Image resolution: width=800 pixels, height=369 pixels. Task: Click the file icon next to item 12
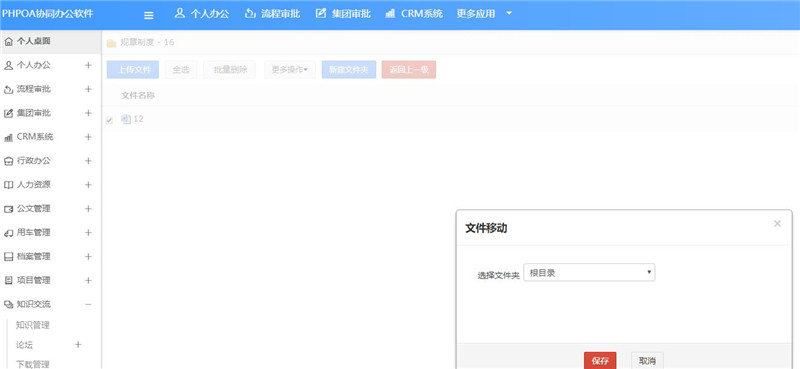pyautogui.click(x=126, y=119)
